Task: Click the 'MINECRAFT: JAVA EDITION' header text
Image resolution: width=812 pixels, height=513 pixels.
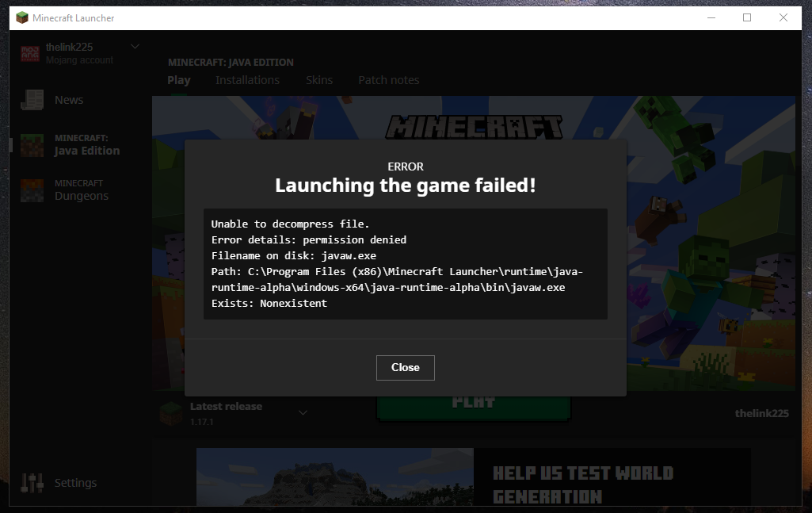Action: 231,62
